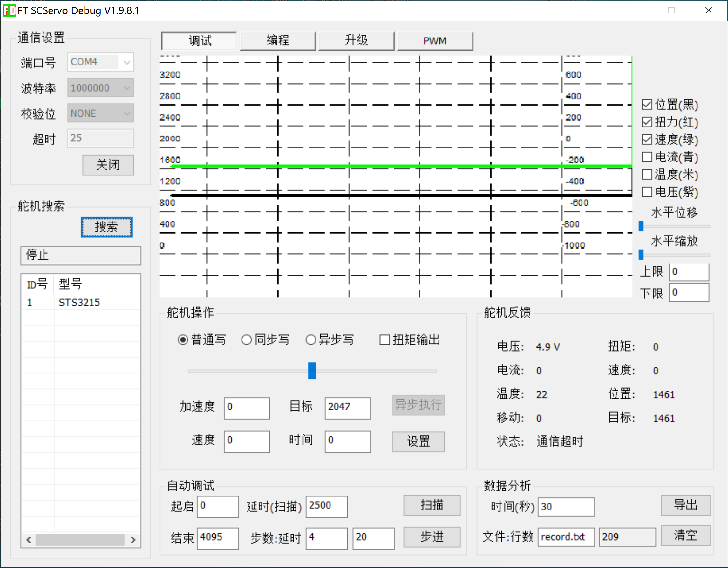Click the 目标 input field showing 2047
The height and width of the screenshot is (568, 728).
coord(348,408)
